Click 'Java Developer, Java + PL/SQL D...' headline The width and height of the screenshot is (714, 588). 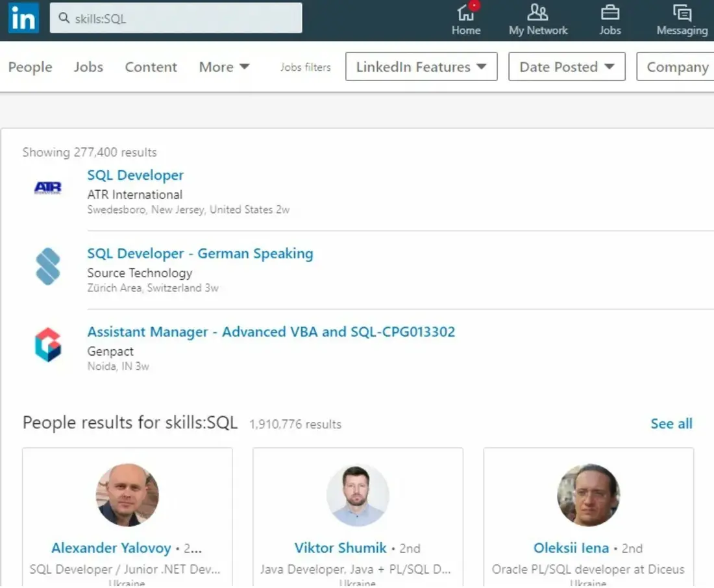coord(356,569)
